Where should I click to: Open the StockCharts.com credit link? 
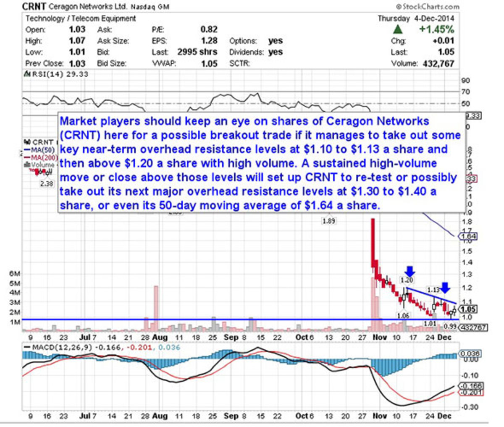point(428,7)
